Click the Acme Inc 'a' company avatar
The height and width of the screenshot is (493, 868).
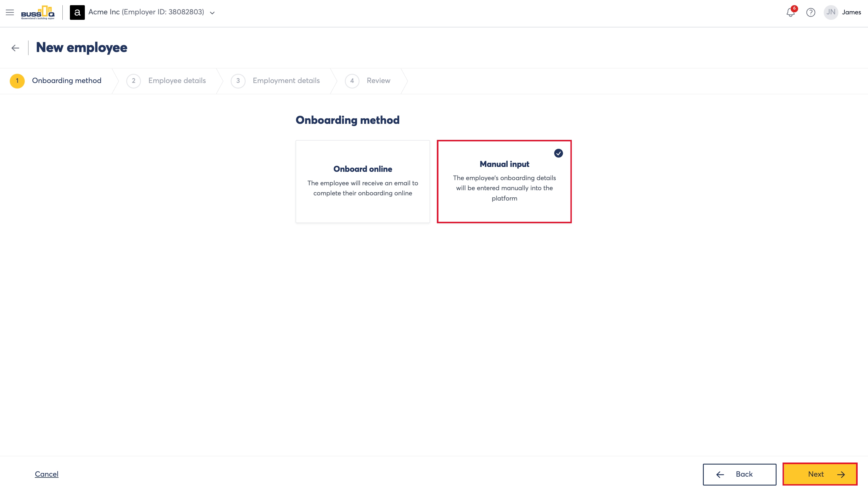tap(77, 13)
